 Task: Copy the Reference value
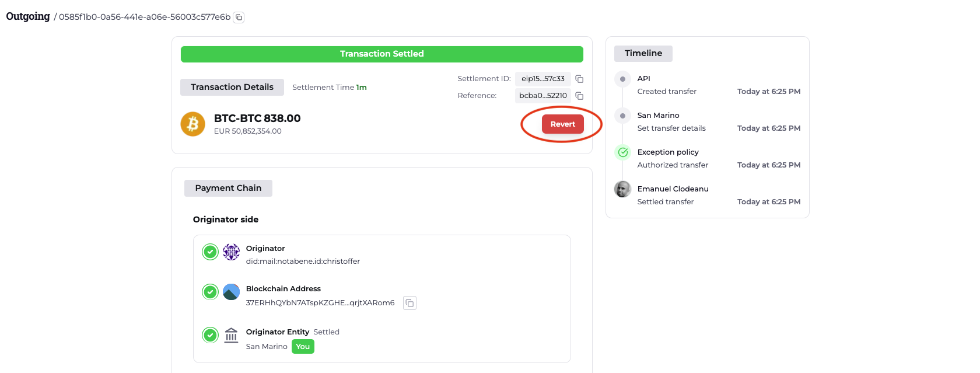pyautogui.click(x=579, y=96)
